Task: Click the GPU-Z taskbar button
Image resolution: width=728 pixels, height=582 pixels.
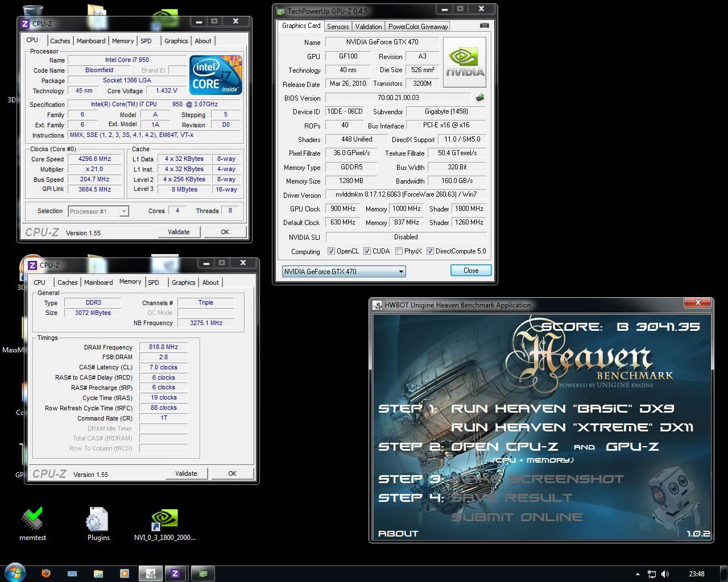Action: tap(202, 573)
